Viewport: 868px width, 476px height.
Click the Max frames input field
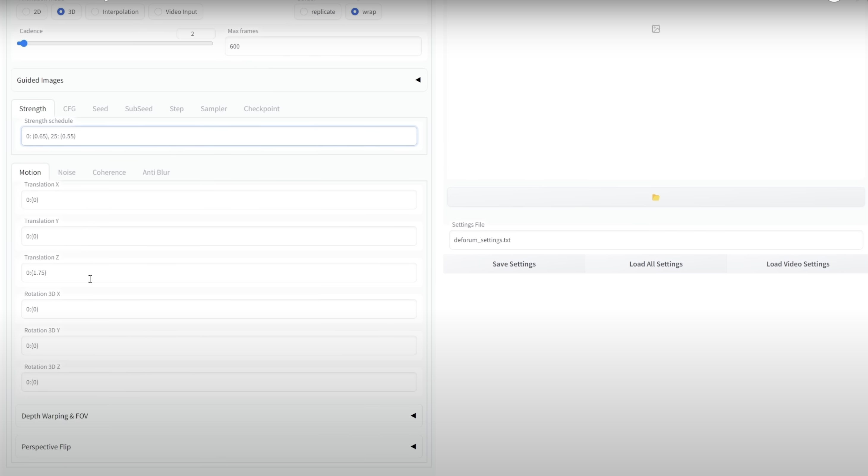click(x=323, y=47)
